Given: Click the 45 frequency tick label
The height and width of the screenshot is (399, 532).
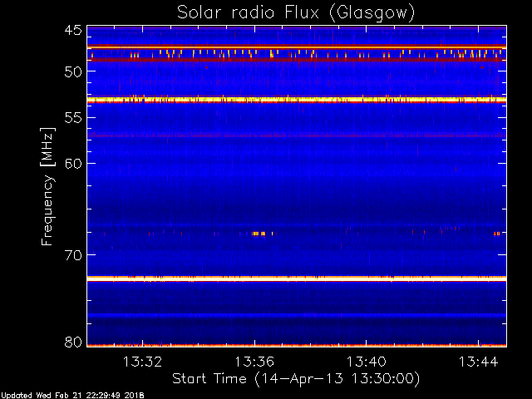Looking at the screenshot, I should click(73, 30).
